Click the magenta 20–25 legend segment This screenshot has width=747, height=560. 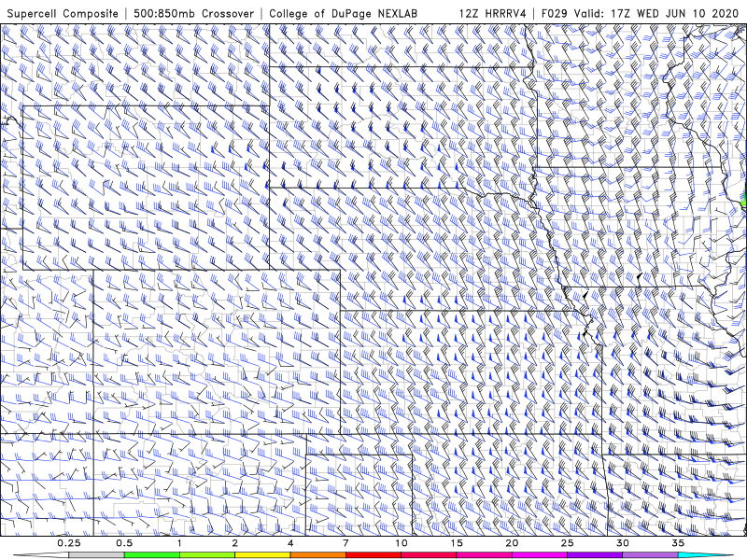point(540,555)
